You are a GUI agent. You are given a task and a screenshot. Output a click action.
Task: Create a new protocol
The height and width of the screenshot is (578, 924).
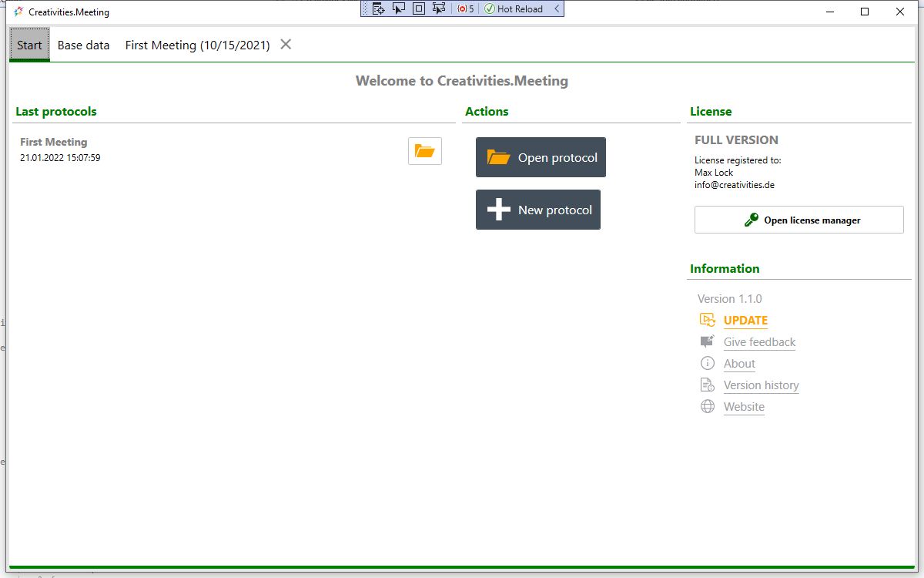coord(538,210)
